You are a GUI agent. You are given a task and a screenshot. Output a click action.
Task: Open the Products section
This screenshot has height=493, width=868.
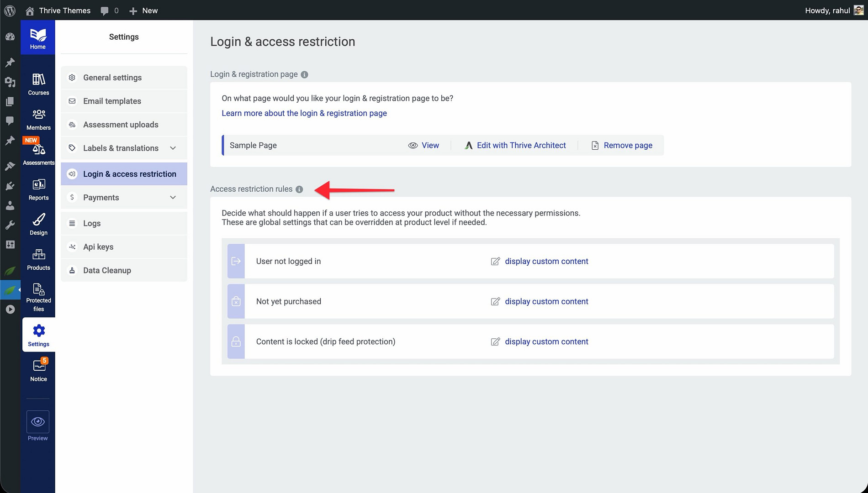pyautogui.click(x=38, y=259)
